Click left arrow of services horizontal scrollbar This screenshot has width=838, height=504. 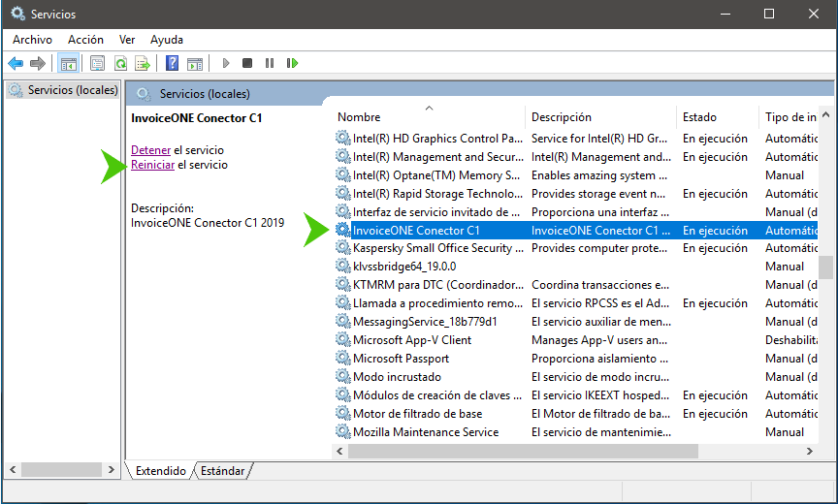[339, 451]
